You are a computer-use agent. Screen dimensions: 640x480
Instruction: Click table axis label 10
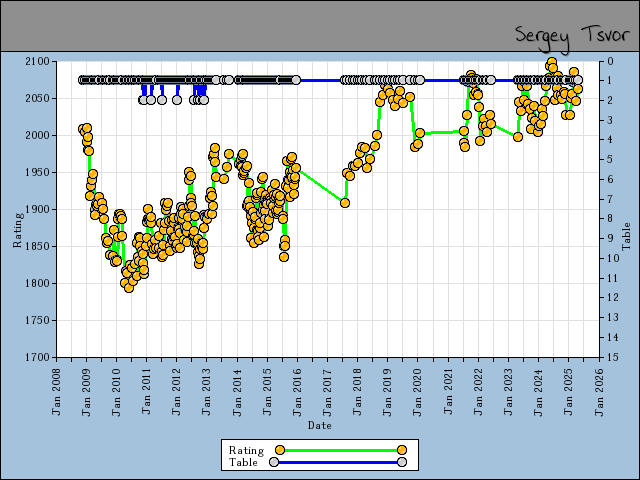pos(613,258)
